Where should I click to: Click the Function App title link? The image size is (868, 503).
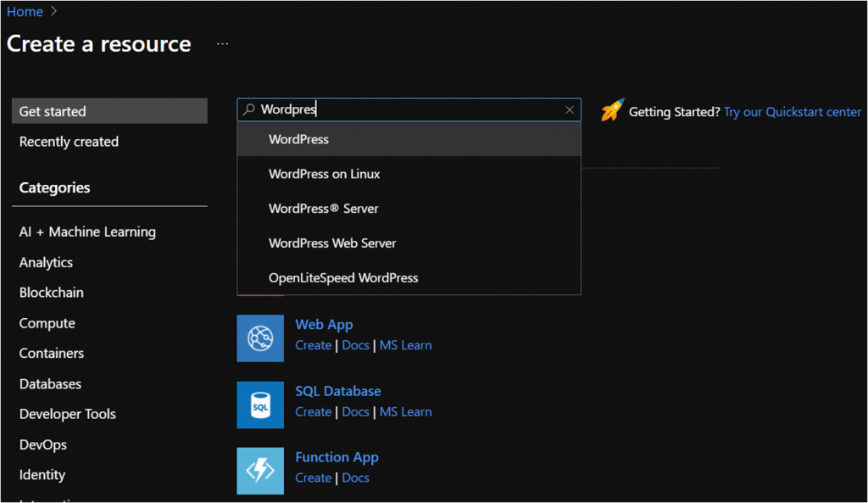coord(337,457)
